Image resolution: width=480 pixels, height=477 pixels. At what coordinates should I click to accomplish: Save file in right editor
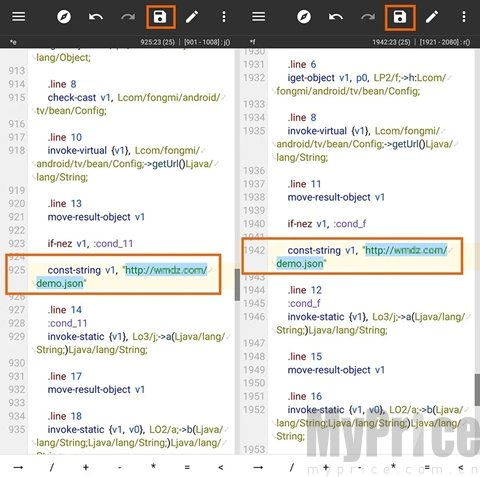tap(400, 16)
